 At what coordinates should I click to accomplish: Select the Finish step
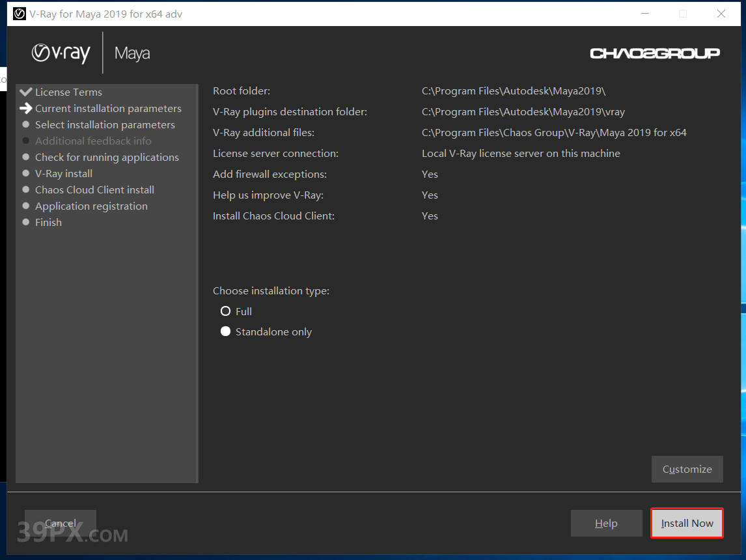coord(49,222)
